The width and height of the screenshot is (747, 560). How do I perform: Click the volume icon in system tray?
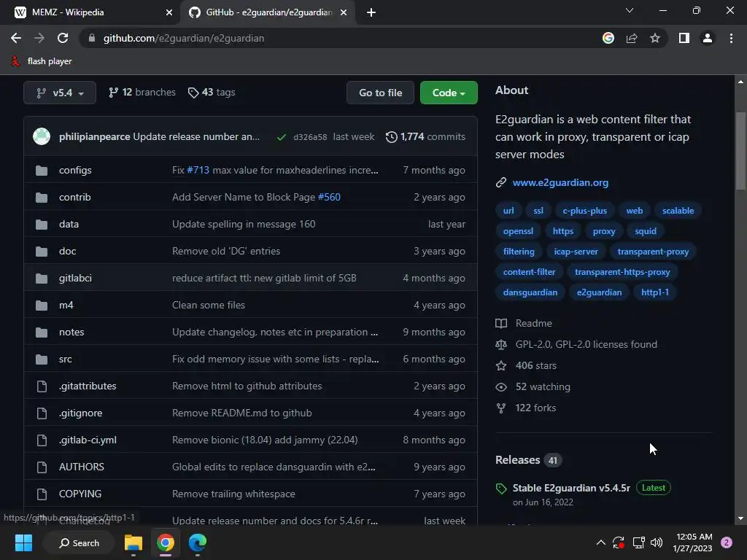657,542
